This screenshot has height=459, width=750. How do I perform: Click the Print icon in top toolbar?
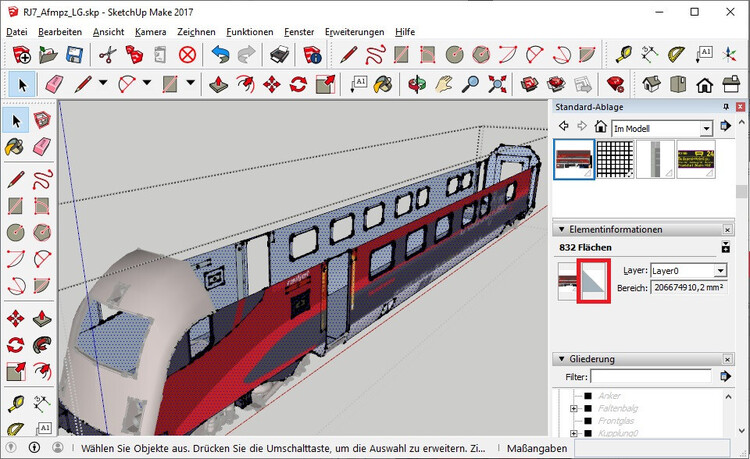[x=280, y=54]
